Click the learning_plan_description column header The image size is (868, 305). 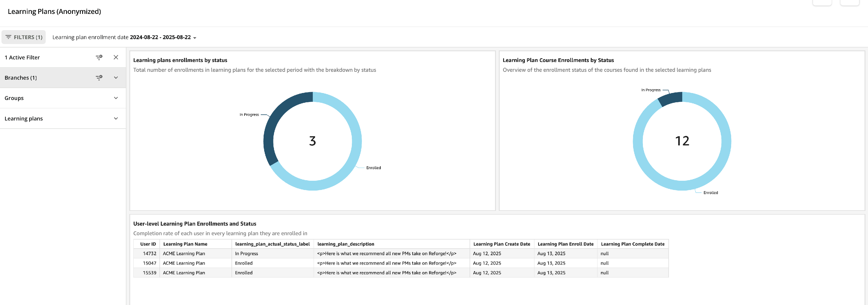click(346, 244)
